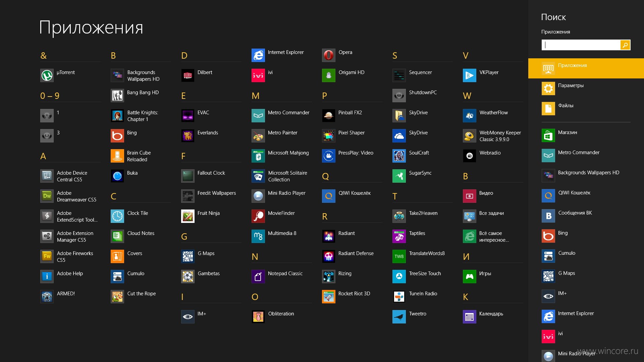Viewport: 644px width, 362px height.
Task: Open the Игры games icon
Action: pos(470,277)
